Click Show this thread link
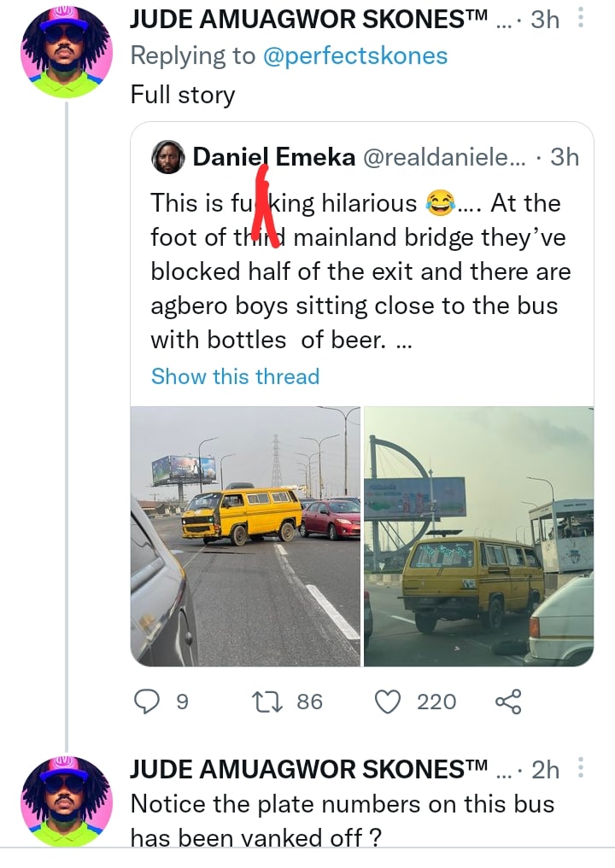The image size is (615, 868). point(235,376)
